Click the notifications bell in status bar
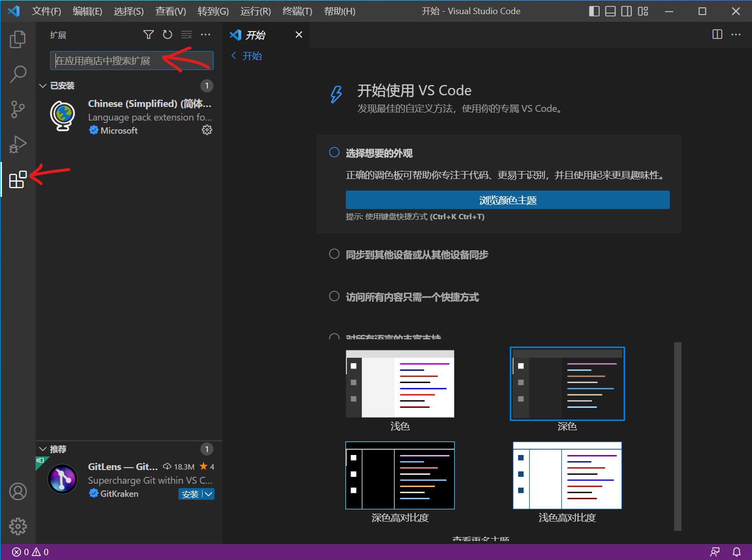This screenshot has height=560, width=752. click(736, 552)
